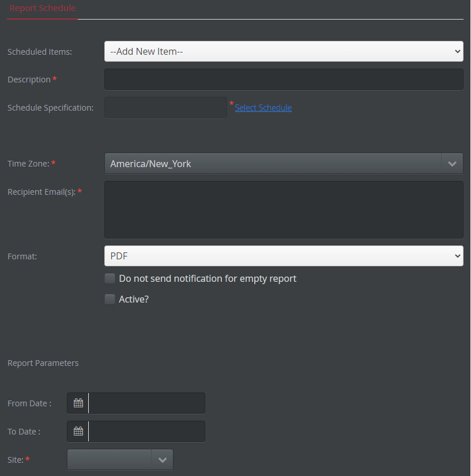This screenshot has width=471, height=476.
Task: Focus the Schedule Specification field
Action: point(166,107)
